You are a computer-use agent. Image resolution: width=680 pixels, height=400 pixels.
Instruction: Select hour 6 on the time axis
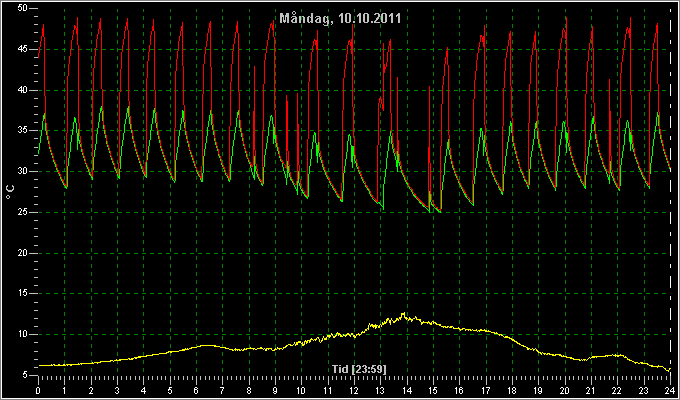click(196, 390)
